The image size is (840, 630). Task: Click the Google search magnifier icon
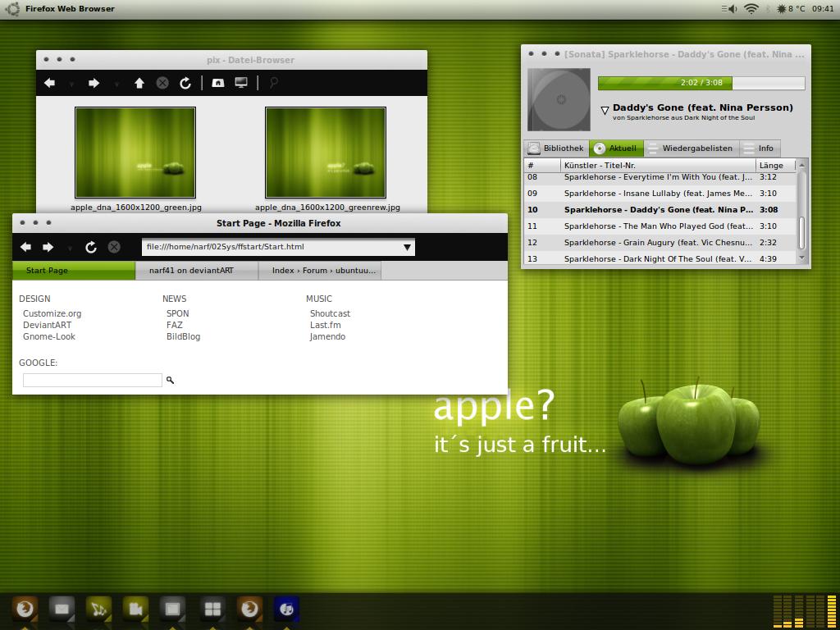click(x=170, y=380)
